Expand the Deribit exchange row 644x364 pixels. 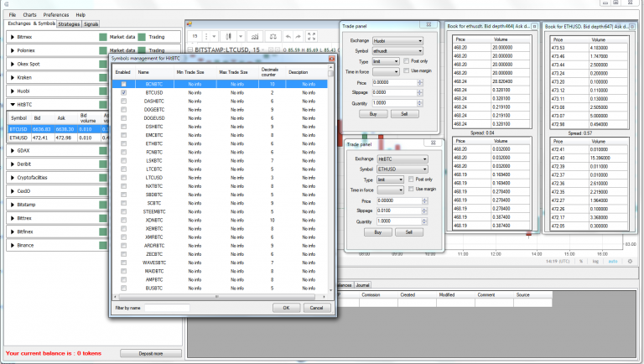(13, 164)
